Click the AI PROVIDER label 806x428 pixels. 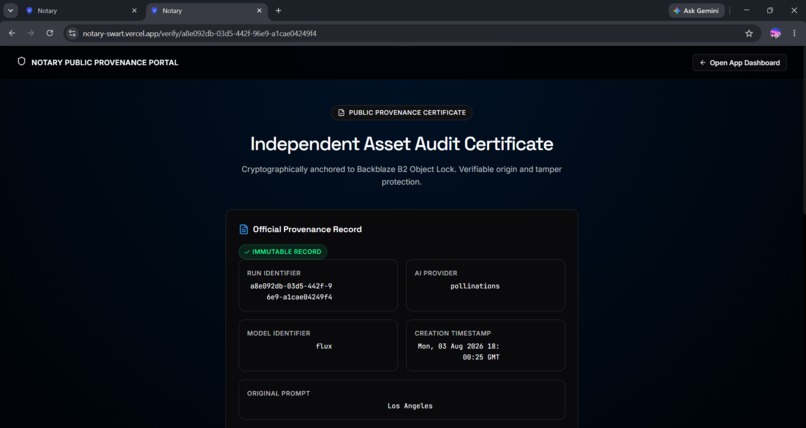click(x=436, y=273)
